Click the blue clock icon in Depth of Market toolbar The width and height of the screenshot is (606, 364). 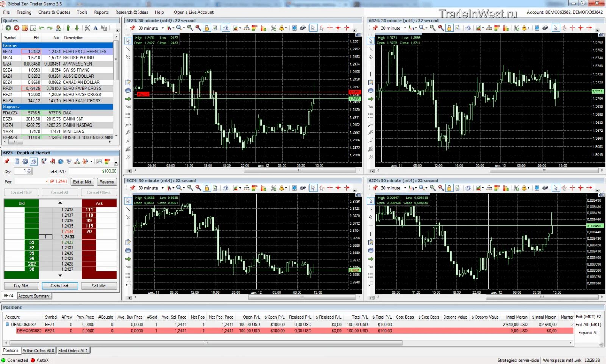[61, 162]
